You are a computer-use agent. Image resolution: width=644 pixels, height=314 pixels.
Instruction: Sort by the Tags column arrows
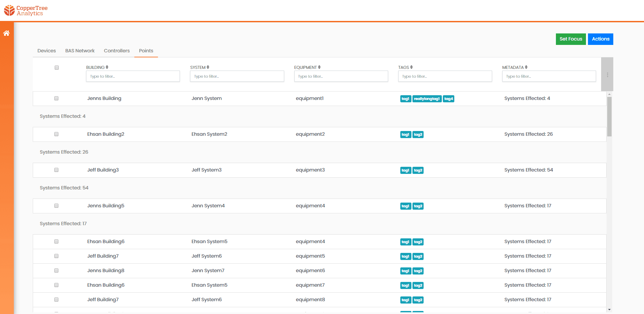point(411,67)
